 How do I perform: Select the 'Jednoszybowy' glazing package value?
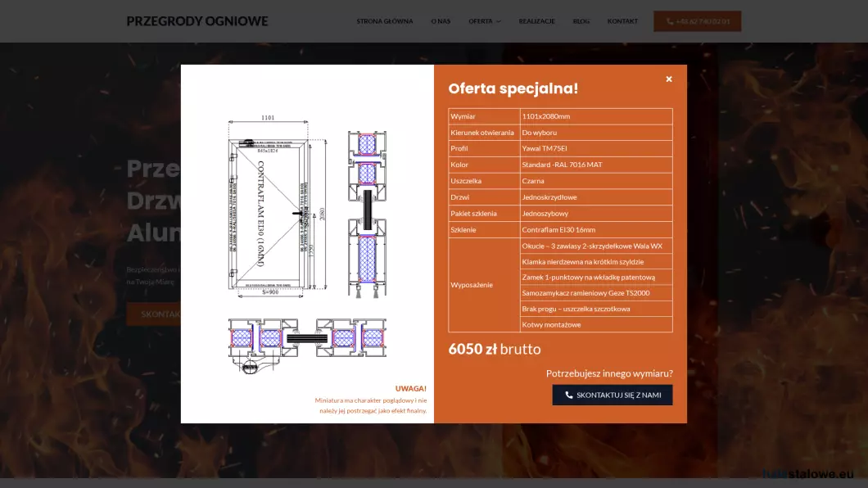pos(545,214)
